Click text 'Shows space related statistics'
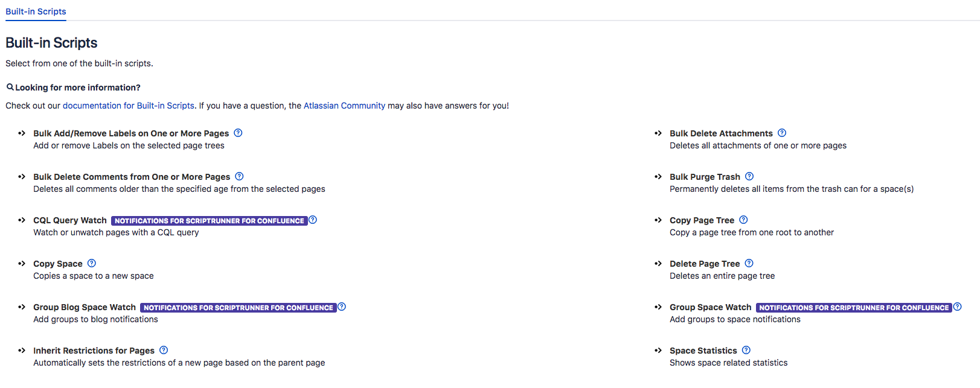980x388 pixels. pyautogui.click(x=728, y=363)
